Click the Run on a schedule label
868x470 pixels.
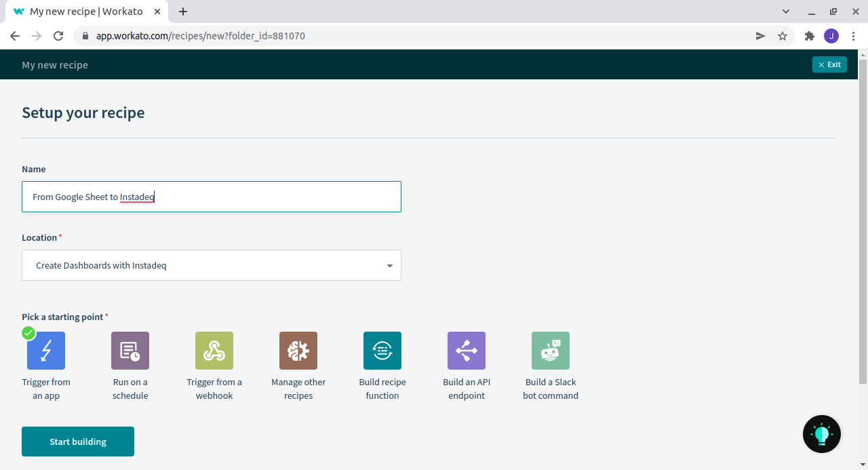(130, 389)
